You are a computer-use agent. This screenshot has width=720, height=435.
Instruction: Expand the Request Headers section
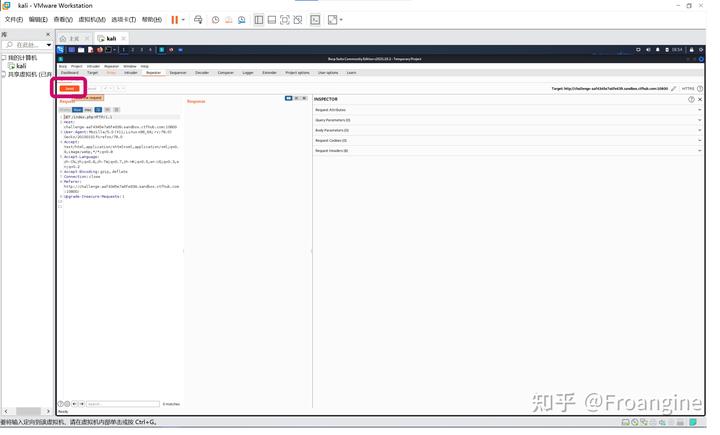(507, 151)
